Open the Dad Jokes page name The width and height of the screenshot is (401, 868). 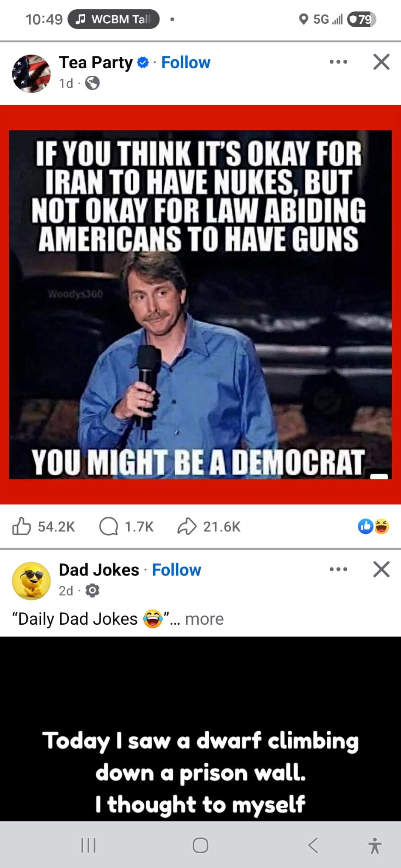point(99,570)
